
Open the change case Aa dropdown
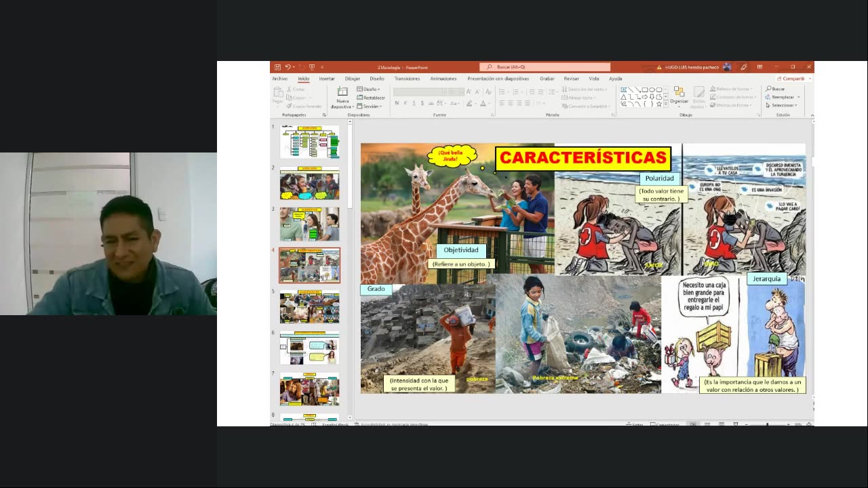pyautogui.click(x=454, y=103)
